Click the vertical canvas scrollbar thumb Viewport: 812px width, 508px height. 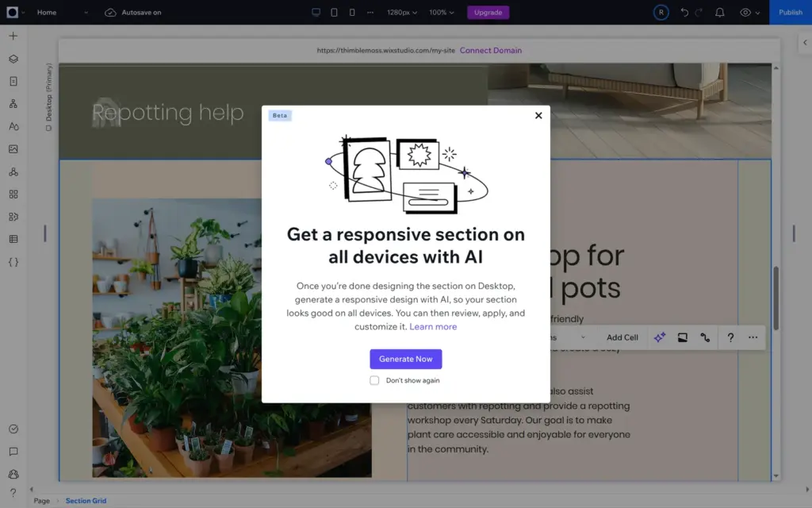pyautogui.click(x=776, y=298)
